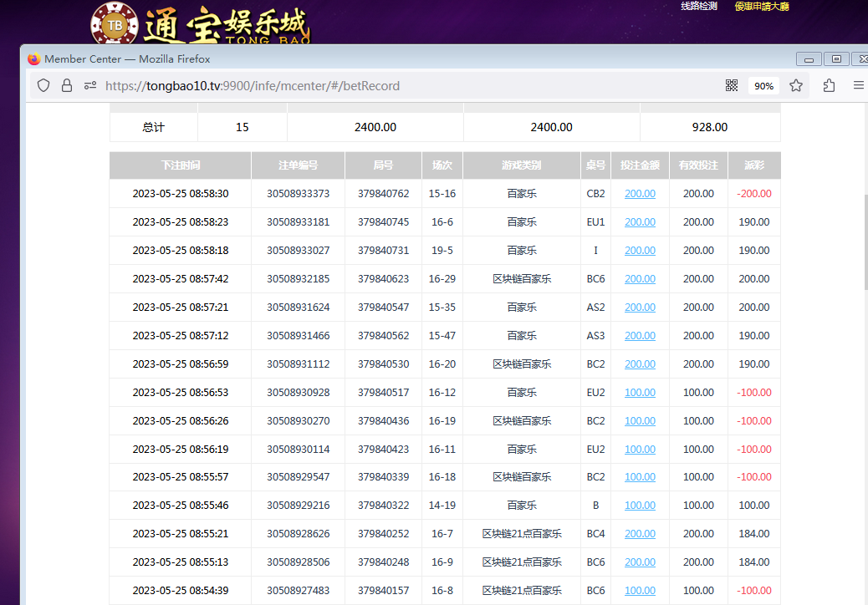
Task: Open the 優惠申請大廳 link in the background page
Action: [762, 6]
